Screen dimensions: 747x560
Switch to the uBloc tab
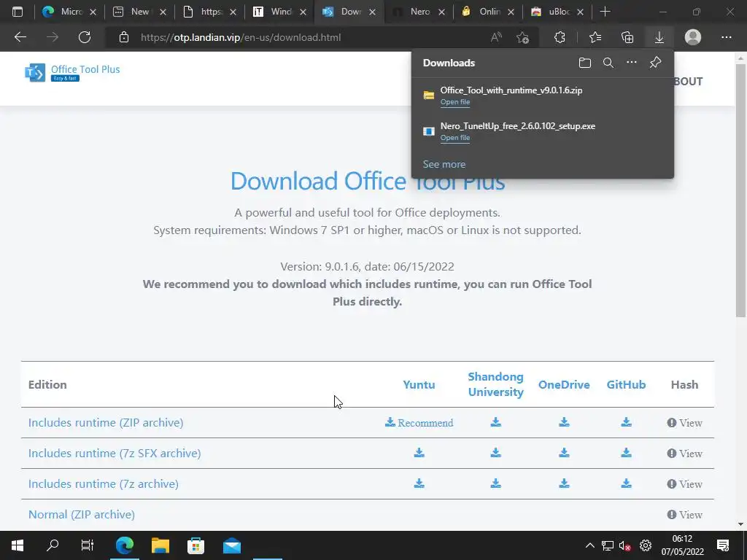pyautogui.click(x=557, y=12)
